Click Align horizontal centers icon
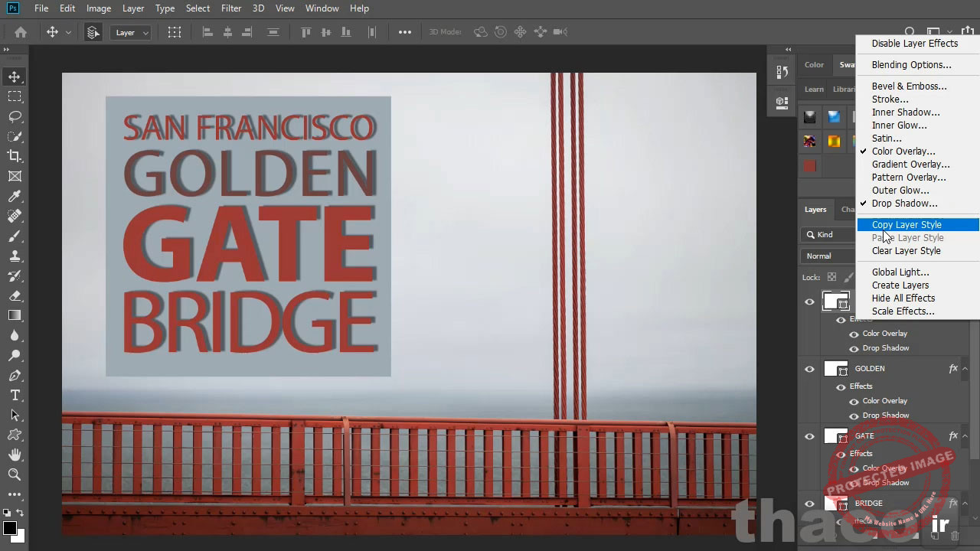 pos(227,32)
